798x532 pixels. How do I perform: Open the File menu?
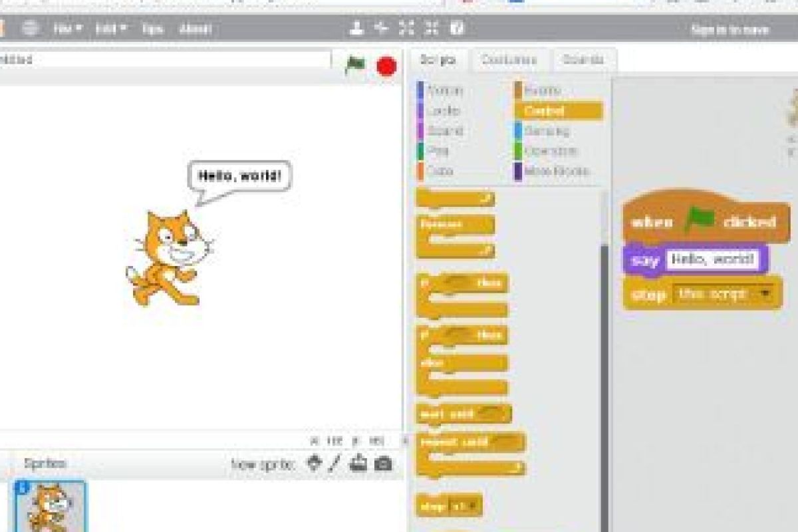(x=67, y=29)
